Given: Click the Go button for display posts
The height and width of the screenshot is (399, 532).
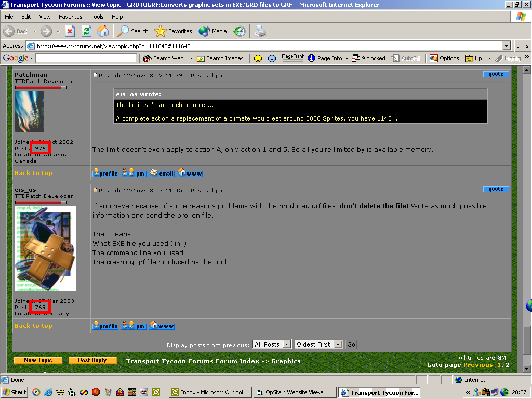Looking at the screenshot, I should click(x=351, y=344).
